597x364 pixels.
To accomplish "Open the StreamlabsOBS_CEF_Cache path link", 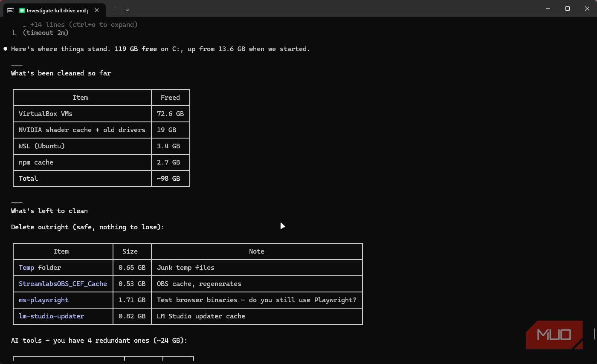I will click(63, 284).
